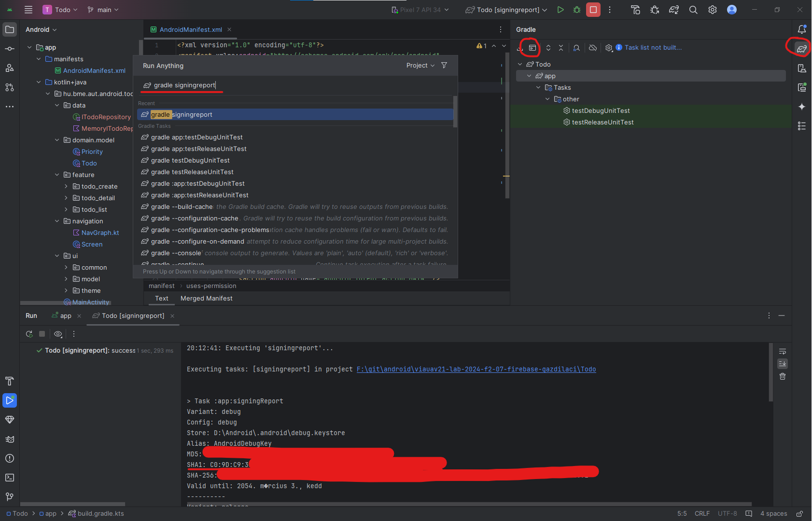Open Device Manager from right sidebar
This screenshot has height=521, width=812.
[802, 68]
